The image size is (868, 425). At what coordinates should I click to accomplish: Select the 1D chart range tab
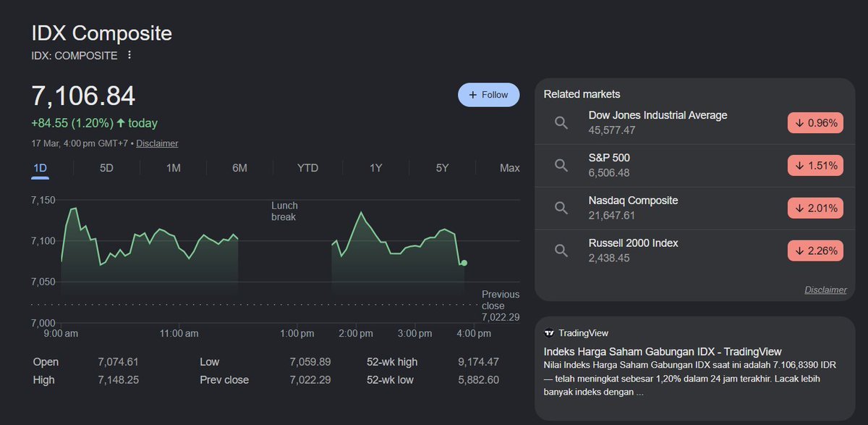[41, 168]
